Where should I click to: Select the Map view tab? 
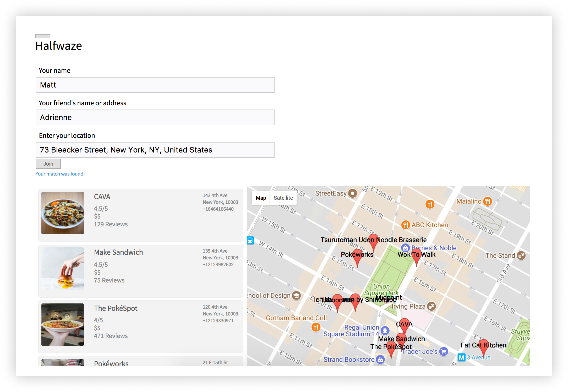pos(261,198)
